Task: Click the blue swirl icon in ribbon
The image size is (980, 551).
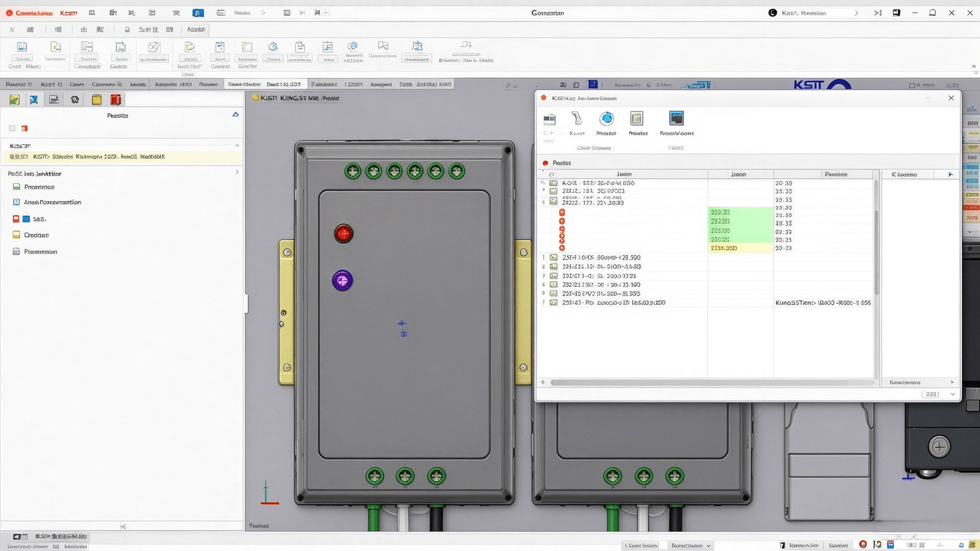Action: (x=273, y=47)
